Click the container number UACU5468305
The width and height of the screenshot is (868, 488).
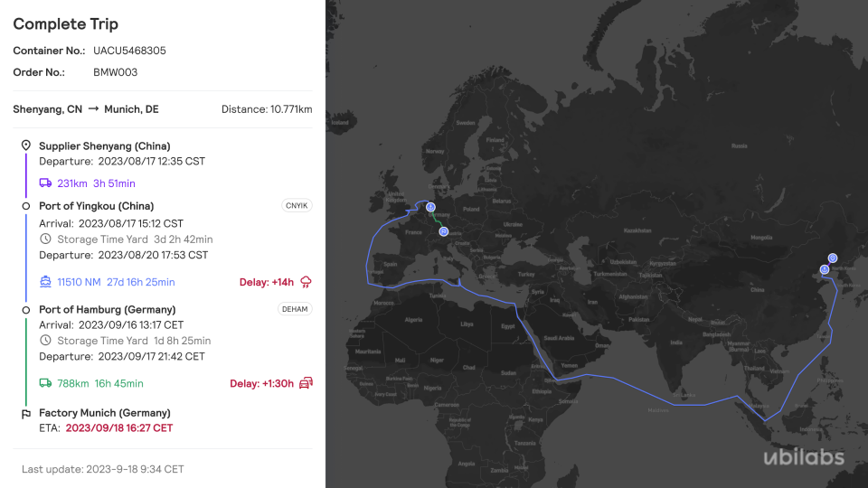click(129, 51)
